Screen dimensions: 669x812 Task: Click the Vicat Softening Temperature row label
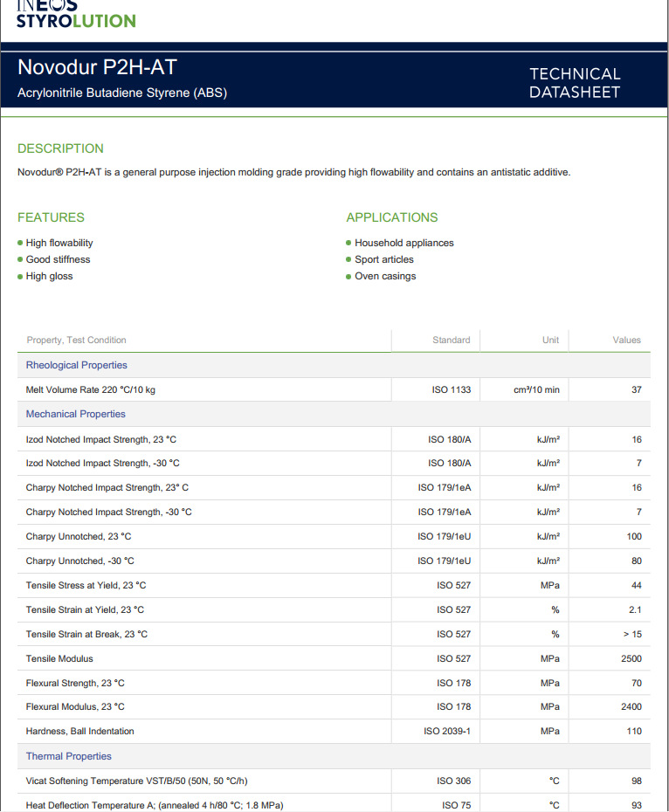[x=142, y=781]
